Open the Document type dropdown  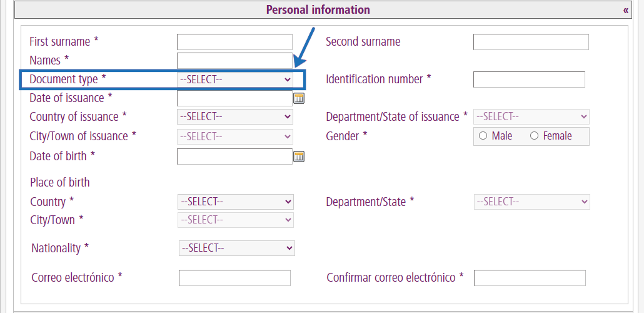pyautogui.click(x=235, y=80)
